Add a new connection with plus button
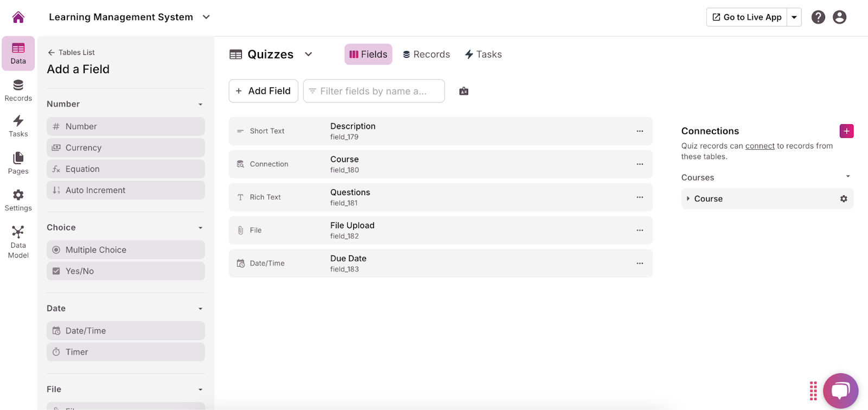The height and width of the screenshot is (410, 868). 846,131
